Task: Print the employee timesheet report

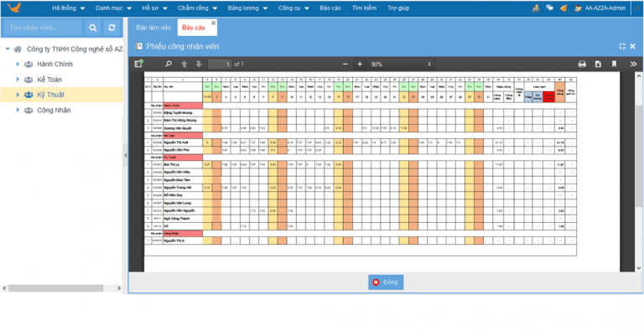Action: 582,64
